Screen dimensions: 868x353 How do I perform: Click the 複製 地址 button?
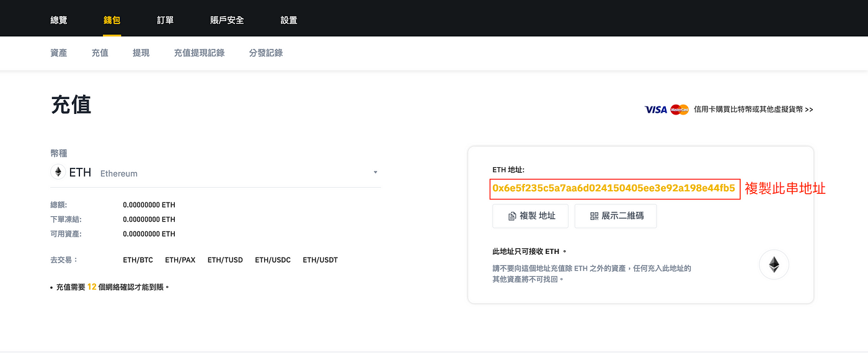531,216
